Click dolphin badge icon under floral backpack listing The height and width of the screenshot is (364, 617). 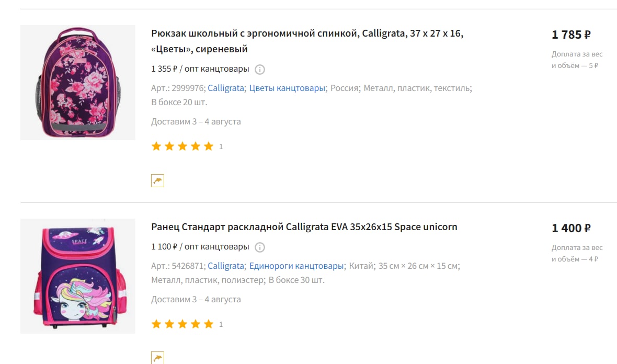click(x=157, y=180)
